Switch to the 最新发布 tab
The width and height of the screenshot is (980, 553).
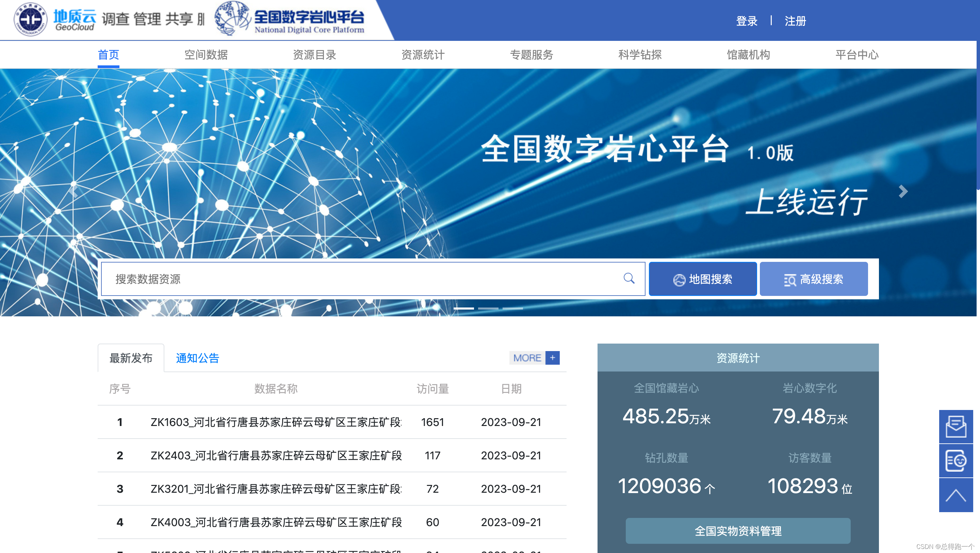[131, 358]
